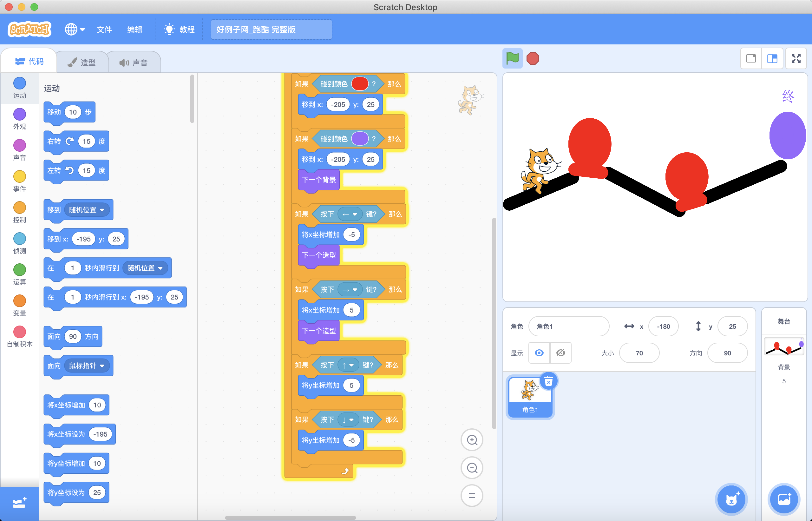
Task: Select the stage backdrop thumbnail
Action: point(784,346)
